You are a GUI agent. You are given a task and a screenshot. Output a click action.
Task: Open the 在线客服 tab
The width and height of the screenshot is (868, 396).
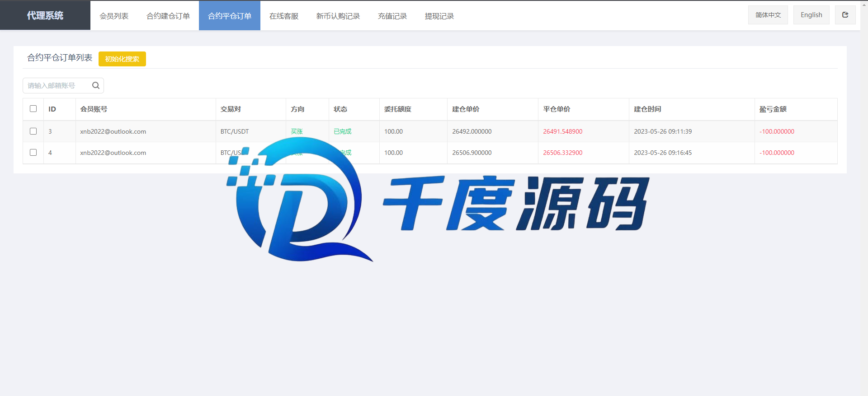[284, 16]
